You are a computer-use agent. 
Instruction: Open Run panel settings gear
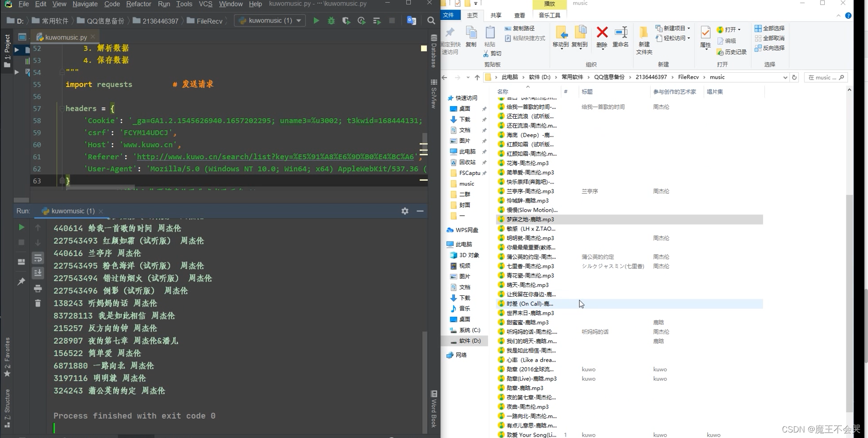coord(405,211)
